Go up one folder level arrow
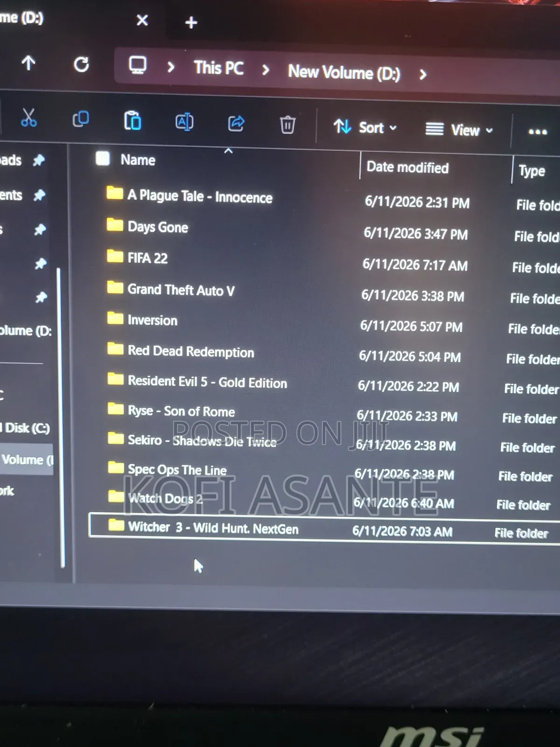 (x=28, y=63)
